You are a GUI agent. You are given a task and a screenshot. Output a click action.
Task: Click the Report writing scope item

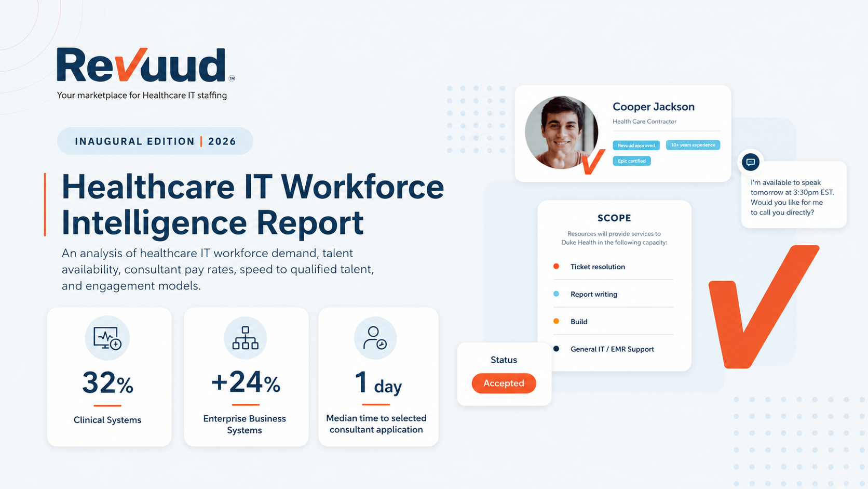[x=594, y=294]
